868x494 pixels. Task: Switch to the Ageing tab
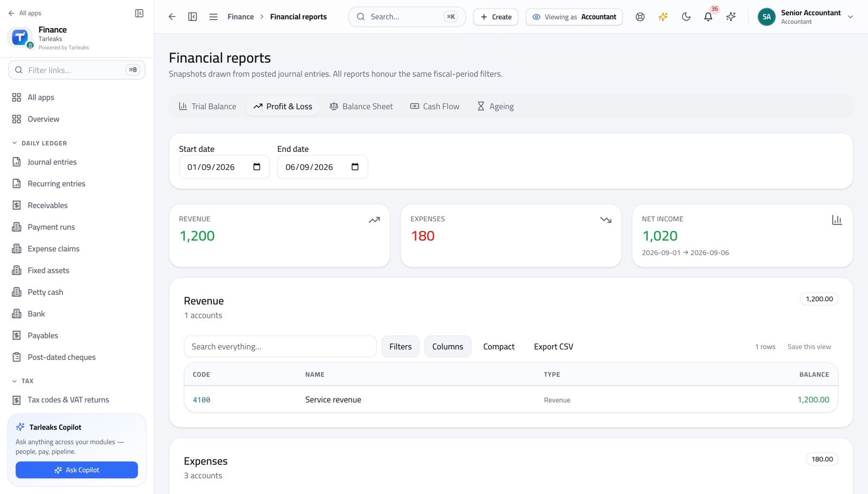click(495, 106)
